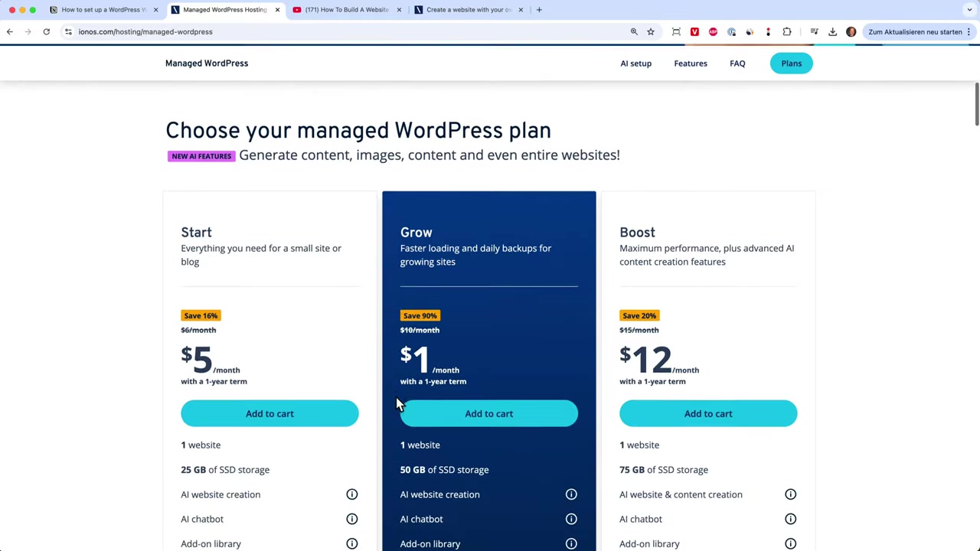The height and width of the screenshot is (551, 980).
Task: Show info for Start AI chatbot
Action: pyautogui.click(x=352, y=519)
